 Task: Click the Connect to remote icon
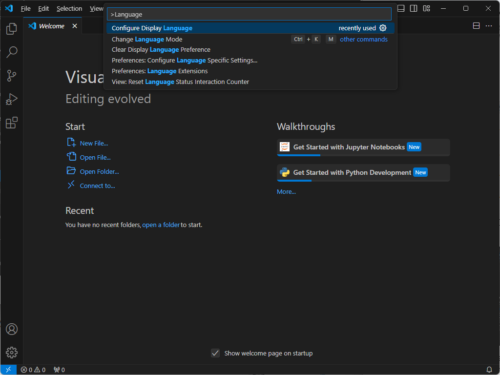pos(71,185)
